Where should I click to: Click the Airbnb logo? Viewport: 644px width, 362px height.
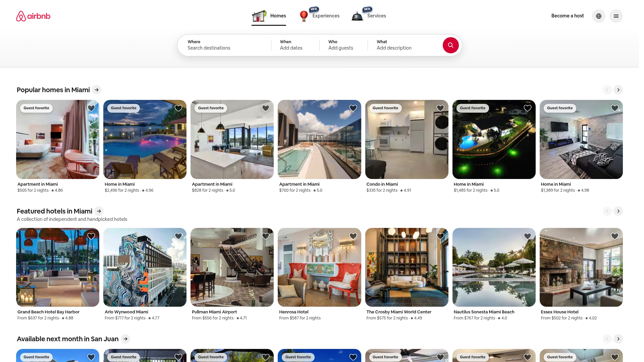33,16
